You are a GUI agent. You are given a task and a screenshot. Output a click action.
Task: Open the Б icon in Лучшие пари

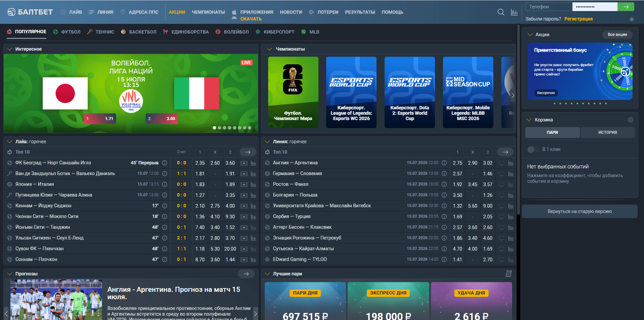pyautogui.click(x=509, y=274)
